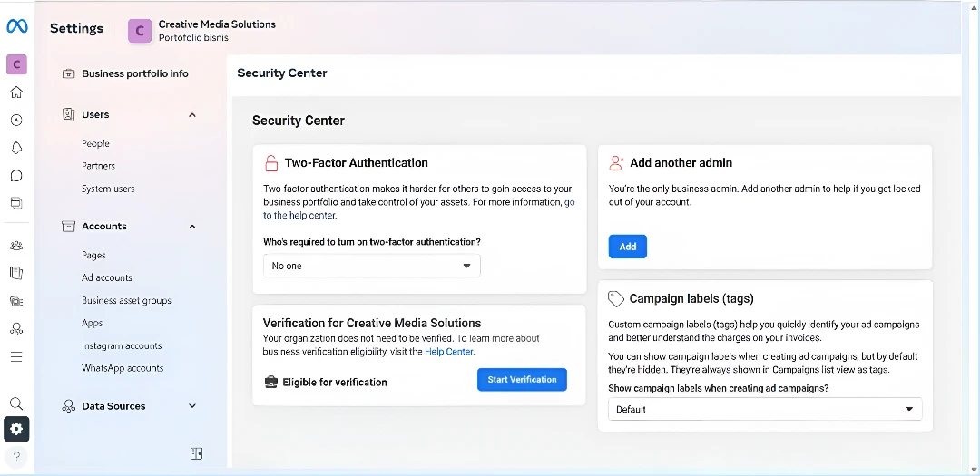The image size is (980, 476).
Task: Open the media library icon in left rail
Action: pyautogui.click(x=16, y=301)
